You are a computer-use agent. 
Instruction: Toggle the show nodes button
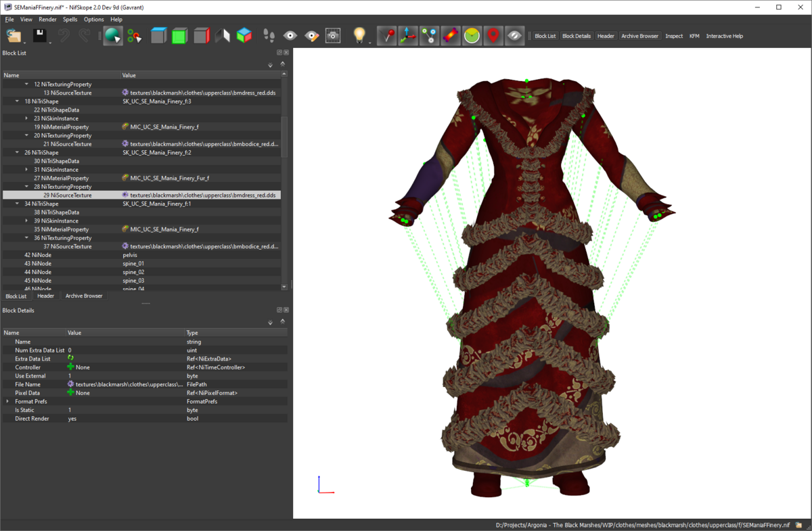click(x=429, y=36)
